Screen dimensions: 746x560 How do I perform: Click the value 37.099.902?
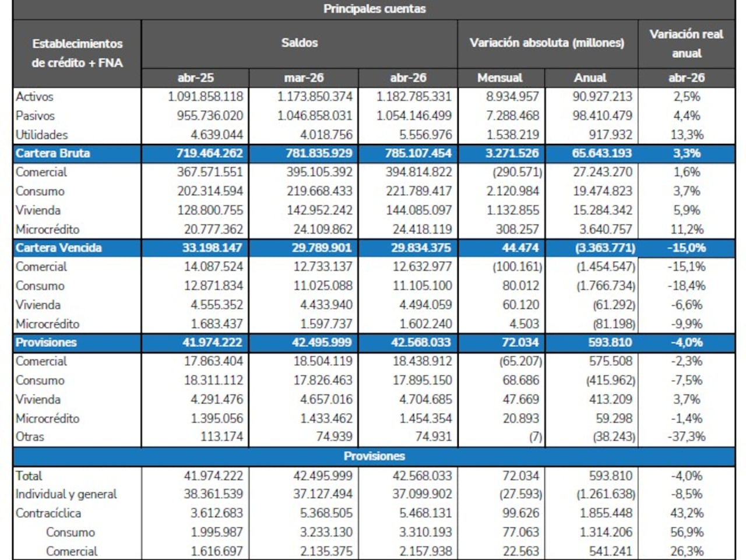click(422, 494)
